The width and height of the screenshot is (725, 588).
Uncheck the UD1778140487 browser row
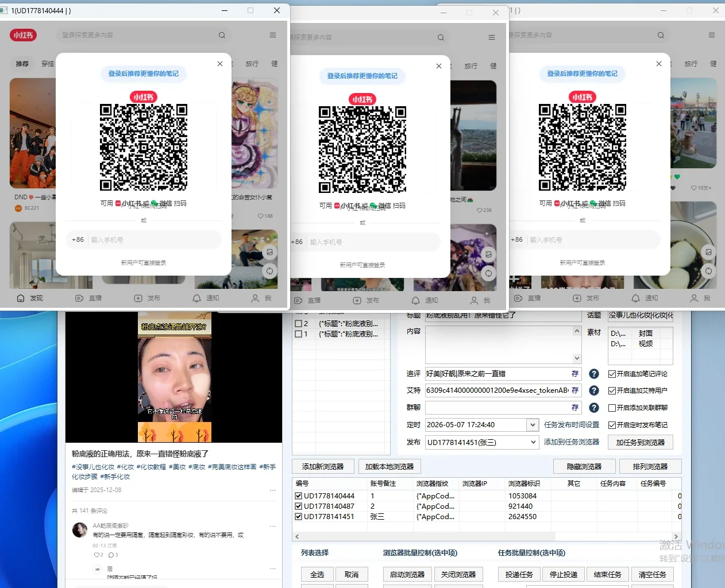coord(298,506)
